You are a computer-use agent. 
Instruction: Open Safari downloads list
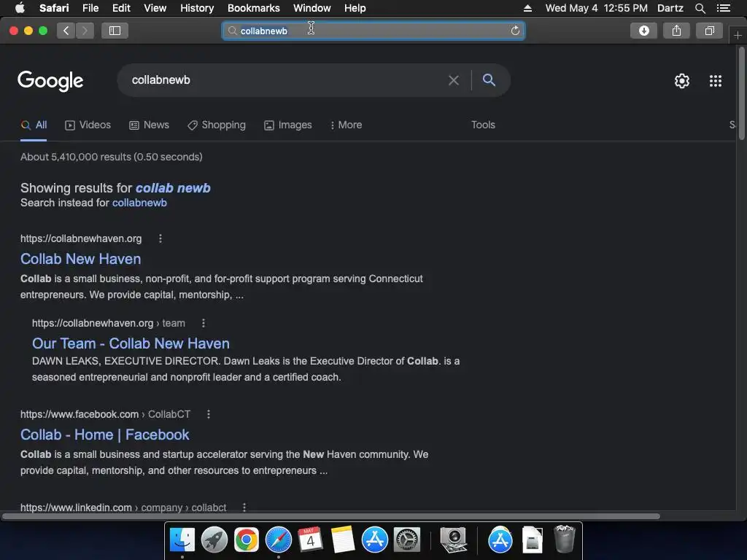point(643,31)
